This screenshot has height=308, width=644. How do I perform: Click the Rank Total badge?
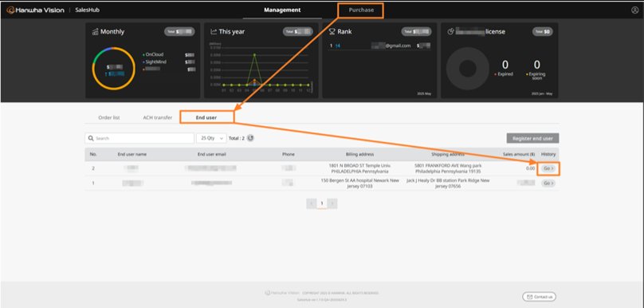click(x=417, y=32)
